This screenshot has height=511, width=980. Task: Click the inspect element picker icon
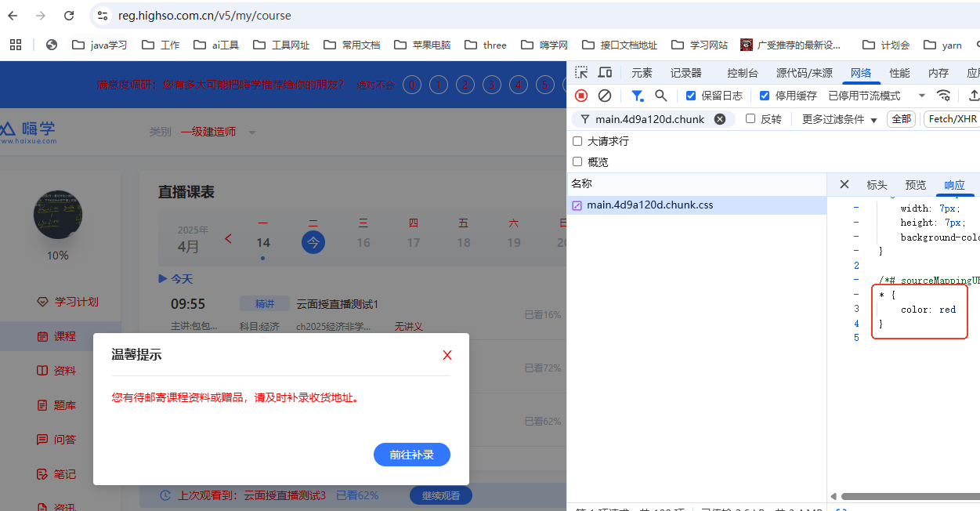coord(581,73)
